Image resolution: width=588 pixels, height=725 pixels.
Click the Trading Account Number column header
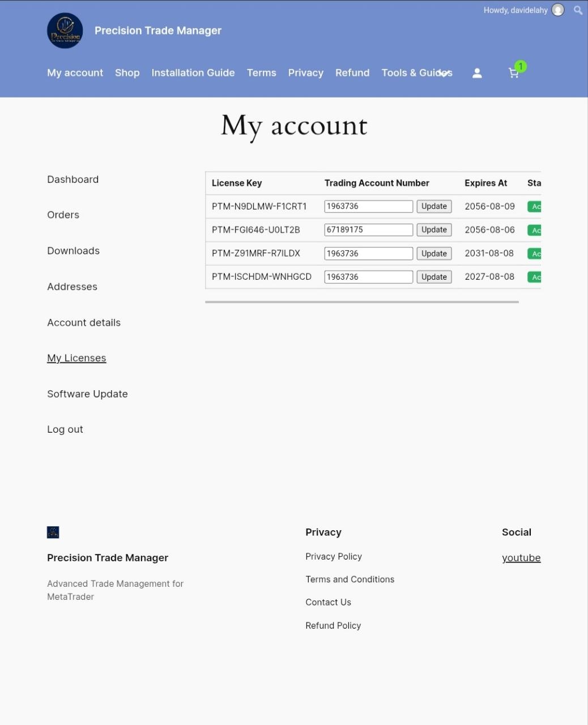(x=377, y=183)
